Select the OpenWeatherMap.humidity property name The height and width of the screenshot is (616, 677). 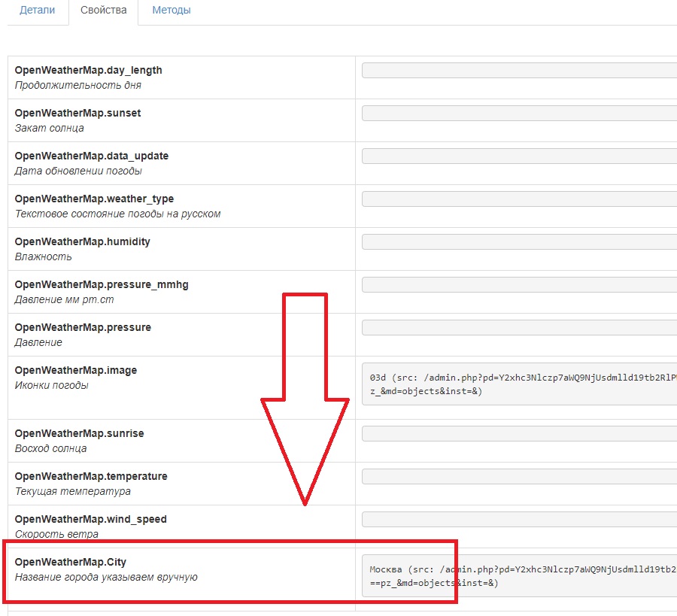(83, 241)
